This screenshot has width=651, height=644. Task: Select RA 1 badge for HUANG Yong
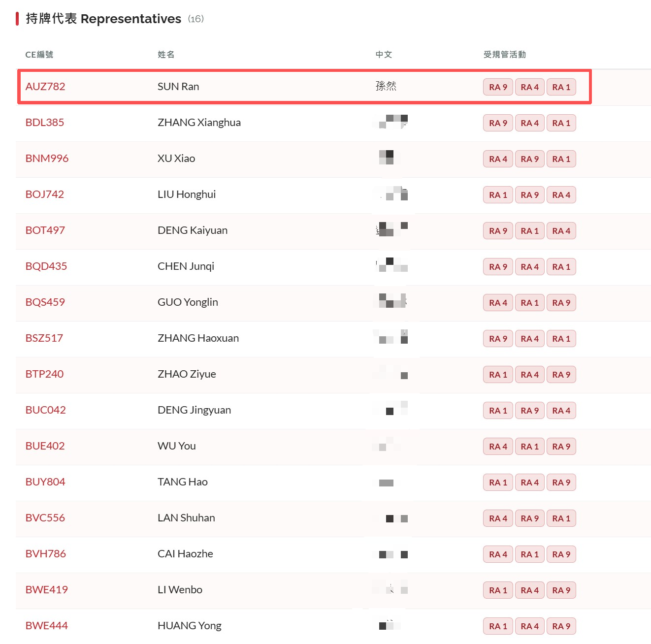point(498,626)
